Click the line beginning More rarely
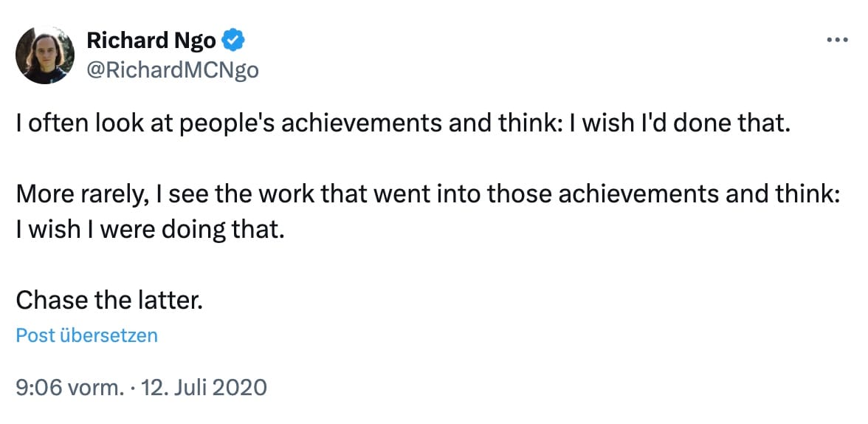Screen dimensions: 868x424 pyautogui.click(x=428, y=194)
